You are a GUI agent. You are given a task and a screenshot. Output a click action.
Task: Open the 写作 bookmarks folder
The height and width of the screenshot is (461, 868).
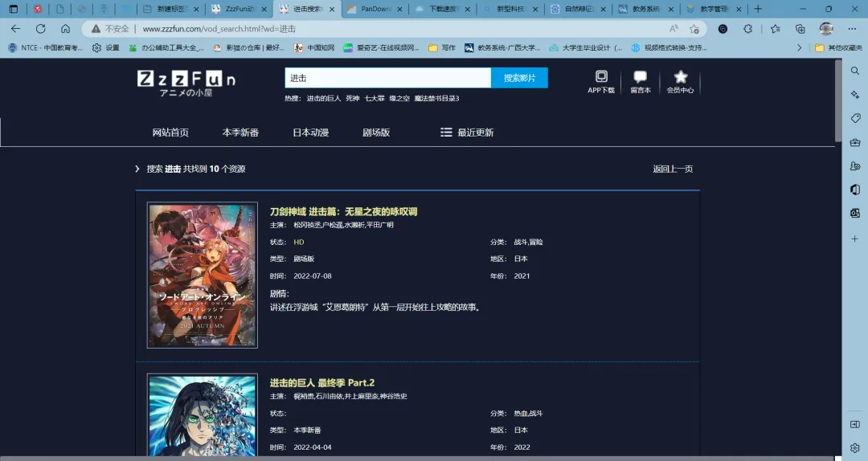pos(442,47)
